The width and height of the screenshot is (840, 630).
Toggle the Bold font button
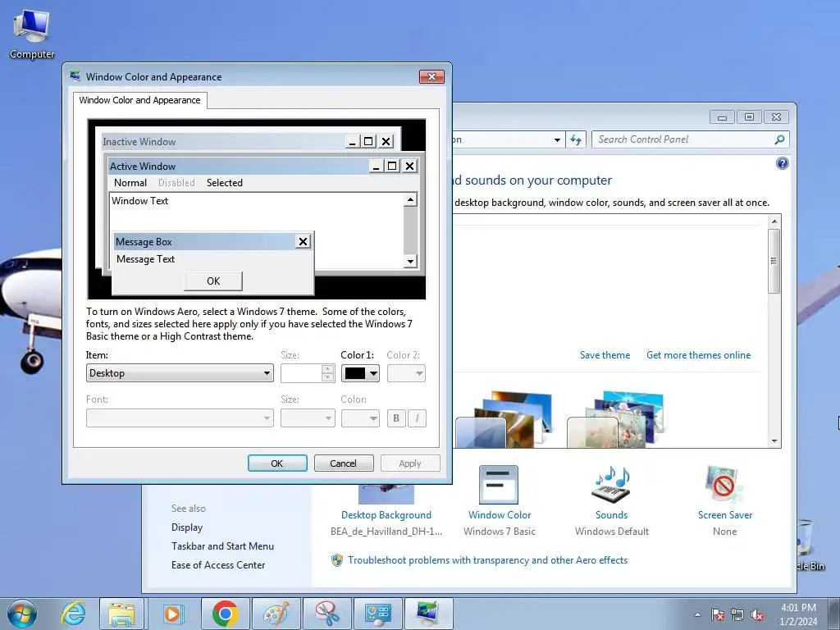coord(396,418)
